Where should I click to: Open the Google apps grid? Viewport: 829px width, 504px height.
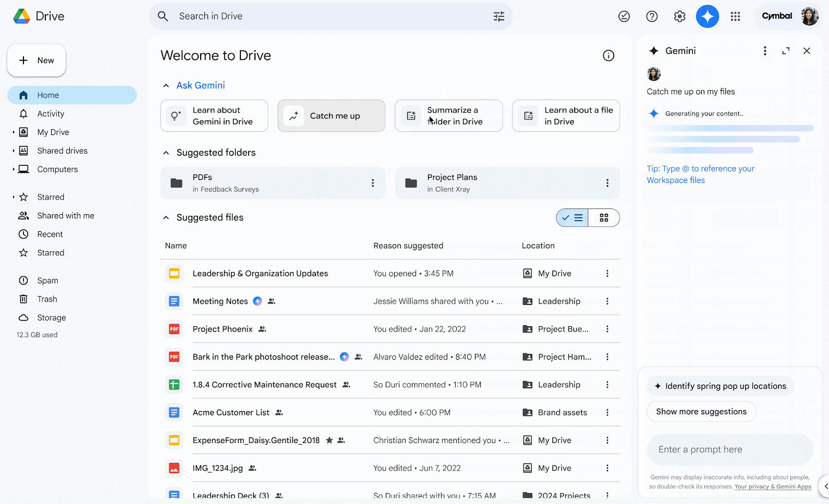click(x=735, y=17)
